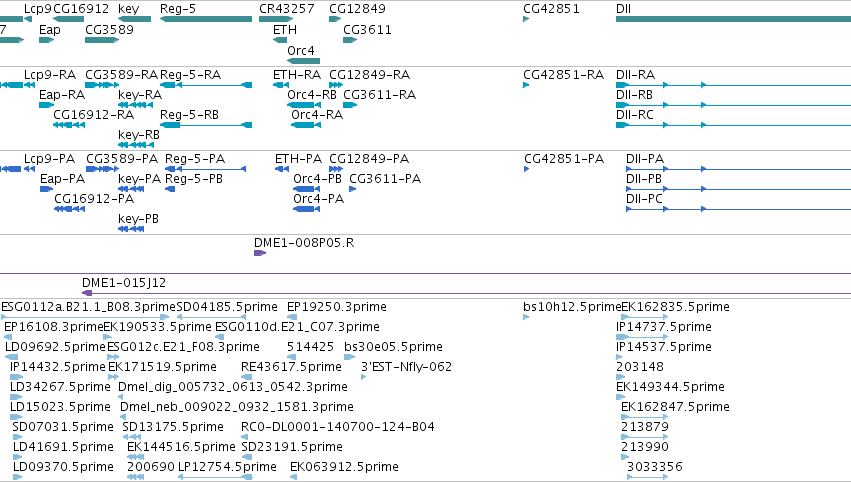Select protein CG16912-PA
The image size is (851, 482).
pos(69,209)
